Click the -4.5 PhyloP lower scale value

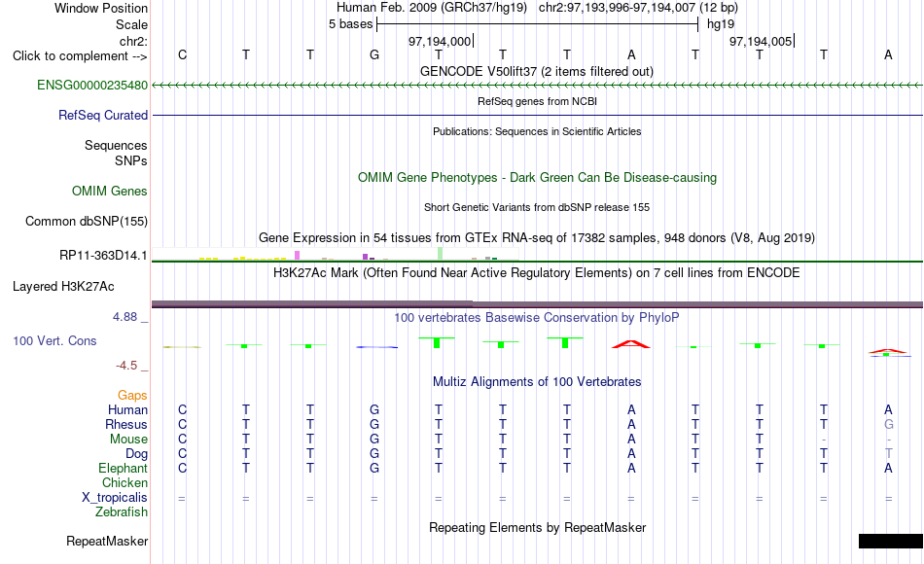(126, 366)
